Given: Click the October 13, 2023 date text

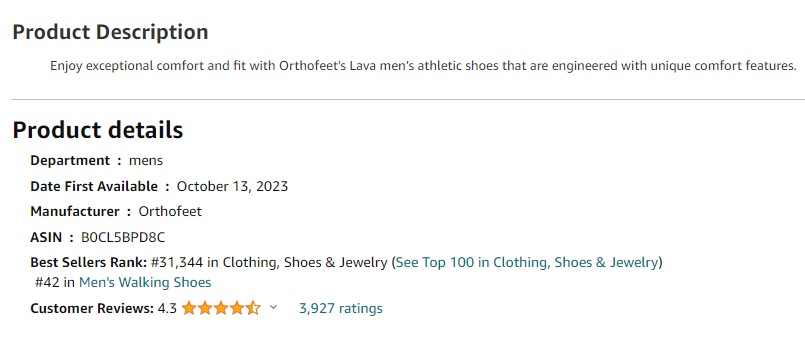Looking at the screenshot, I should (x=233, y=186).
